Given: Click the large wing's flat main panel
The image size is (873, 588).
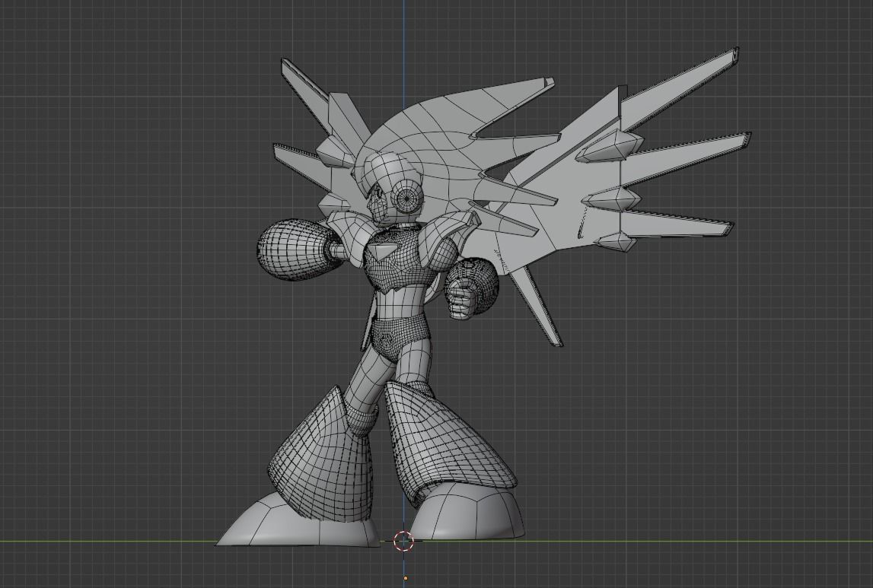Looking at the screenshot, I should (x=562, y=189).
